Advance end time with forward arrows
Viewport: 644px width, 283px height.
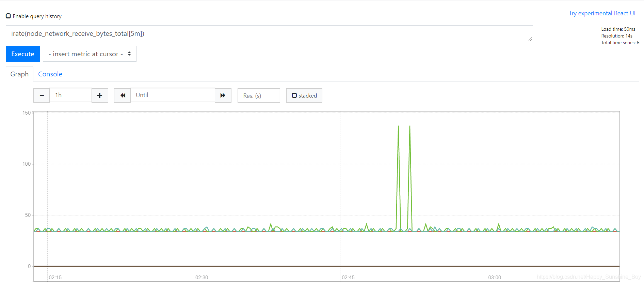click(223, 95)
